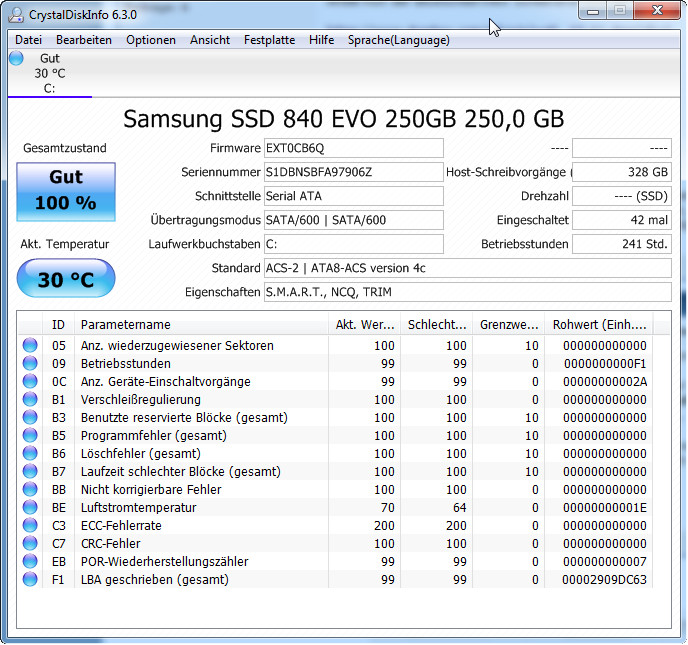Click the Betriebsstunden value 241 Std.
Screen dimensions: 688x645
(622, 244)
